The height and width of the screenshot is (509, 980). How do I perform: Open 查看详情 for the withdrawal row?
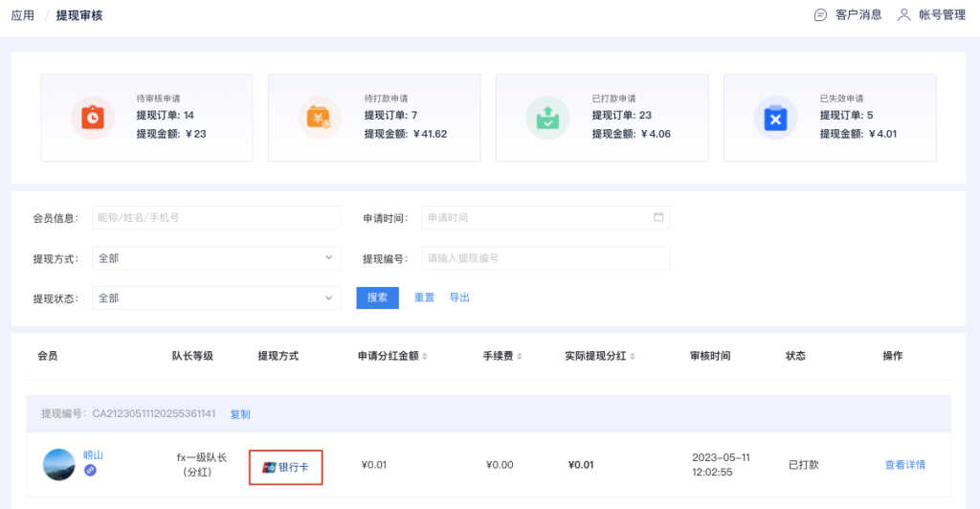click(x=905, y=465)
